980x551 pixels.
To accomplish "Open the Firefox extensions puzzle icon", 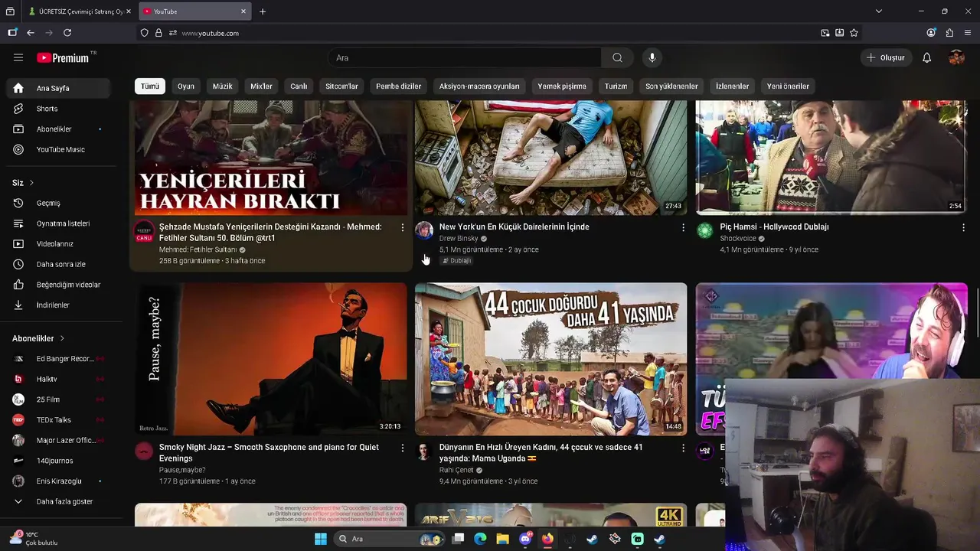I will point(949,33).
